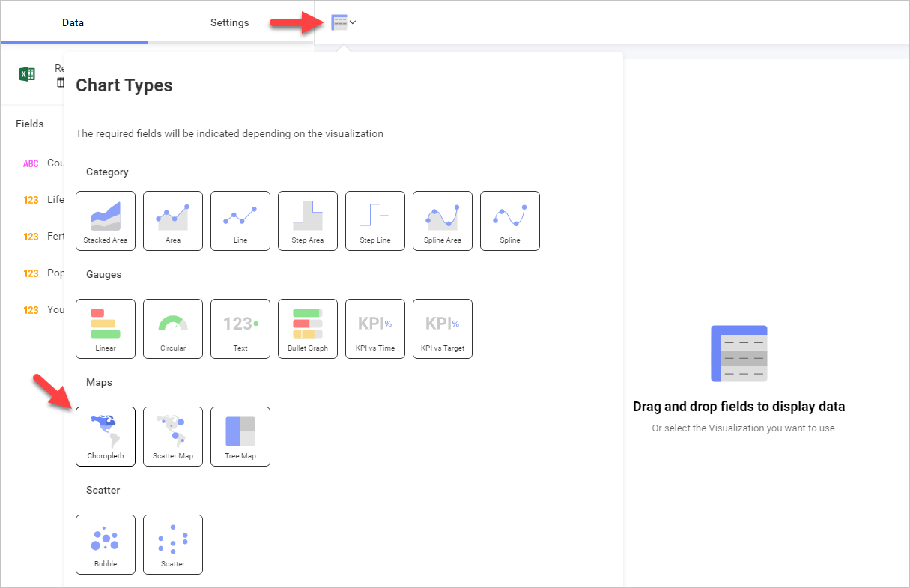This screenshot has width=910, height=588.
Task: Pick the Bullet Graph gauge
Action: pos(308,328)
